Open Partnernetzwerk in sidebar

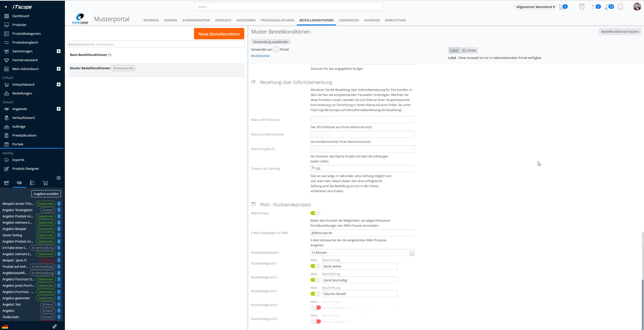25,60
